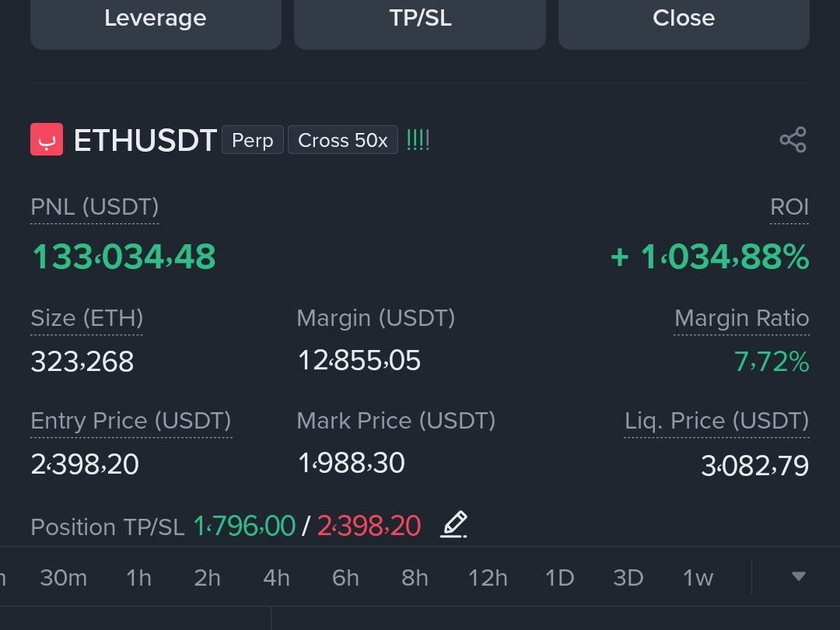
Task: Select the 30m timeframe
Action: coord(63,578)
